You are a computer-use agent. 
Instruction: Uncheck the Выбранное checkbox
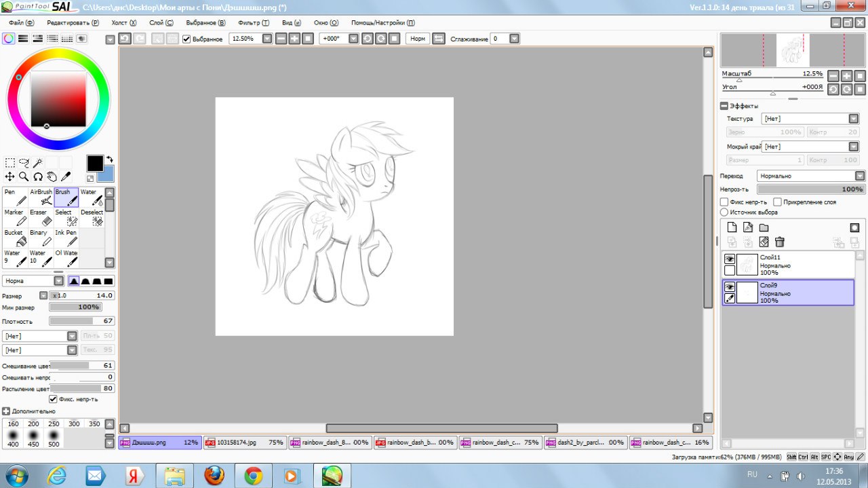pyautogui.click(x=186, y=39)
